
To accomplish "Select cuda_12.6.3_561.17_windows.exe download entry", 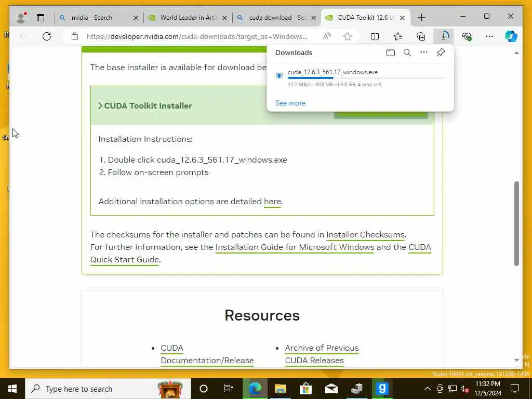I will point(361,78).
